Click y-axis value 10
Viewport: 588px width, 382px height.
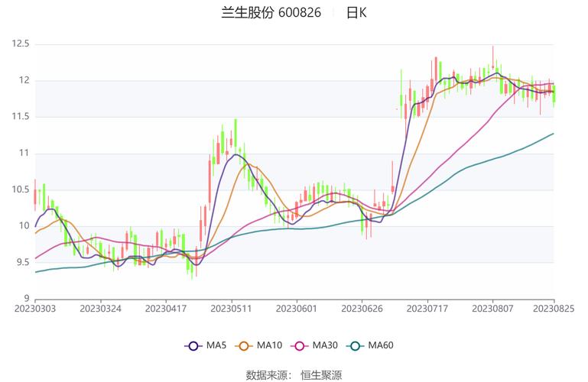pyautogui.click(x=24, y=226)
